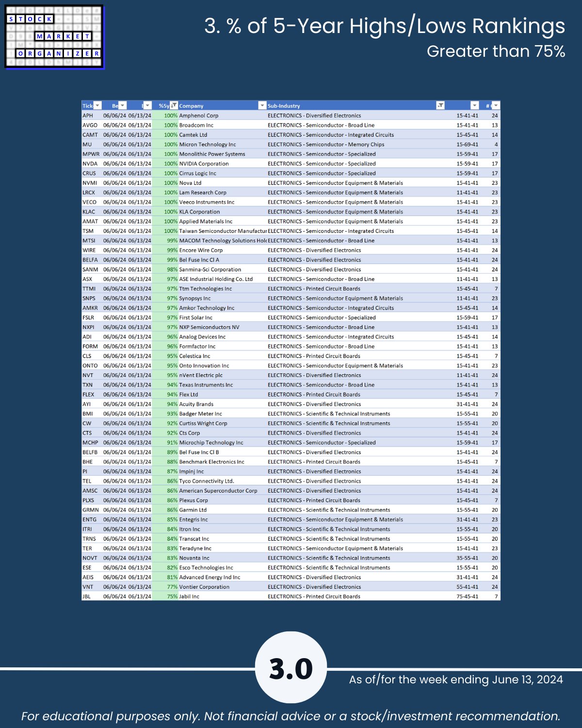Open the Company column filter dropdown
This screenshot has width=582, height=728.
[x=262, y=105]
